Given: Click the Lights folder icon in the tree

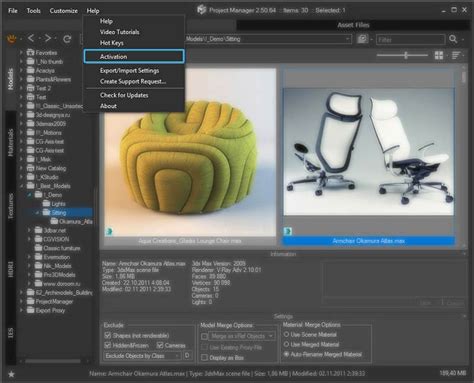Looking at the screenshot, I should (x=46, y=203).
